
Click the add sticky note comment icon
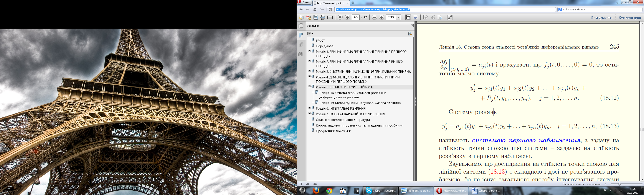pyautogui.click(x=426, y=17)
